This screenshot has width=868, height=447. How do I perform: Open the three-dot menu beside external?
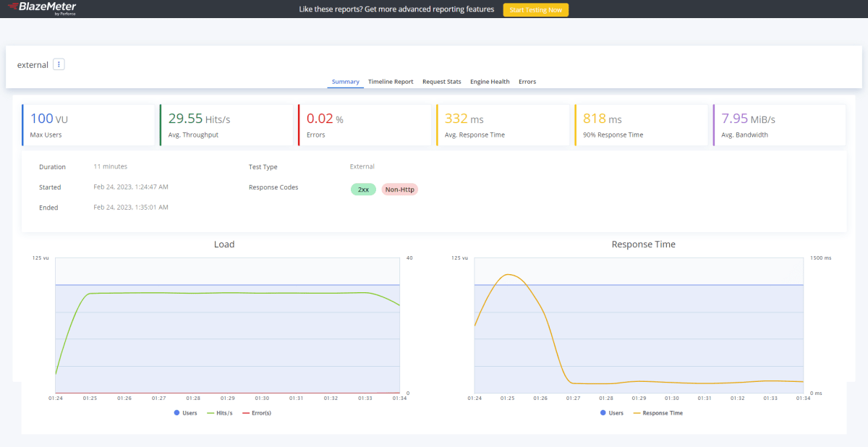click(59, 64)
